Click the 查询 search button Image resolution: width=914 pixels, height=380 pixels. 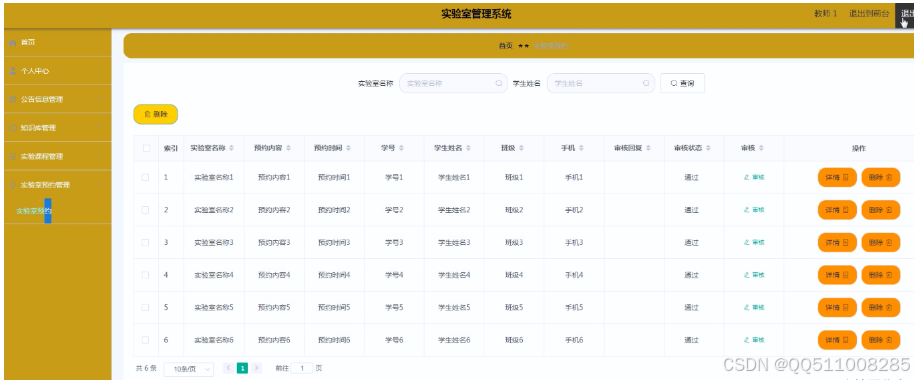point(682,83)
